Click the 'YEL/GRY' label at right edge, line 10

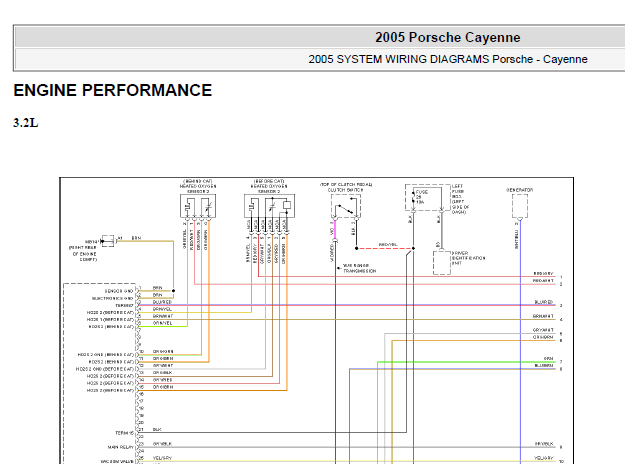tap(544, 458)
